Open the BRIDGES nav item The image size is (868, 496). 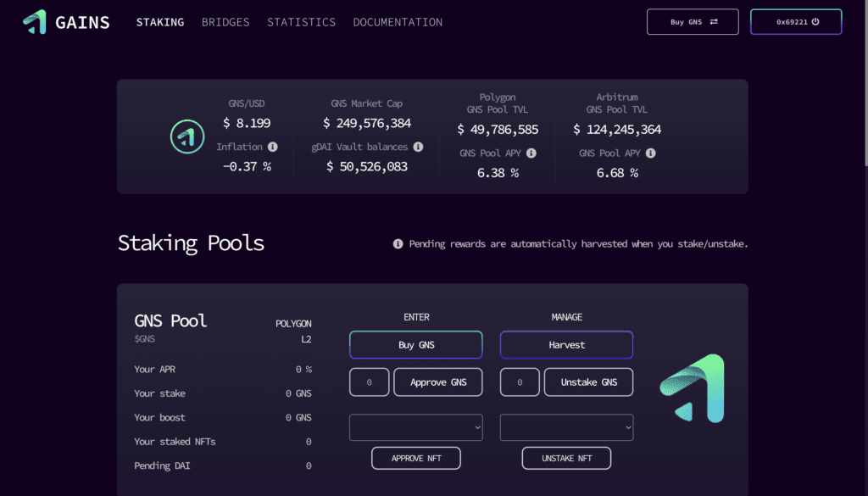click(225, 22)
